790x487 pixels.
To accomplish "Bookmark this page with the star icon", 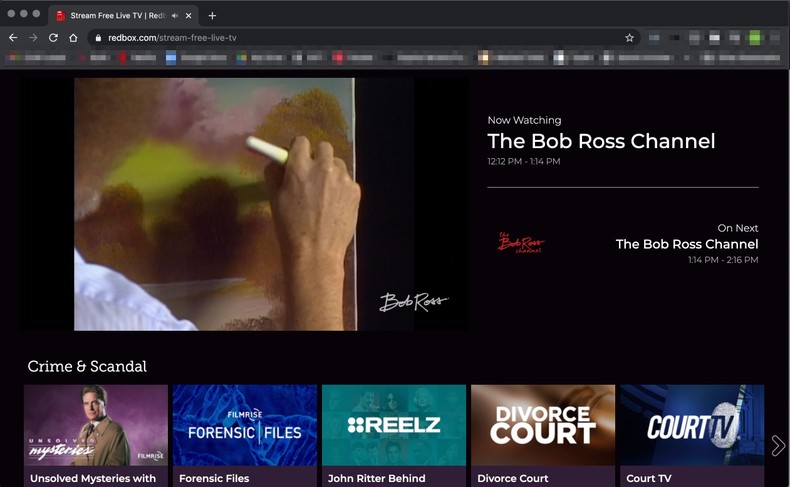I will pyautogui.click(x=629, y=38).
